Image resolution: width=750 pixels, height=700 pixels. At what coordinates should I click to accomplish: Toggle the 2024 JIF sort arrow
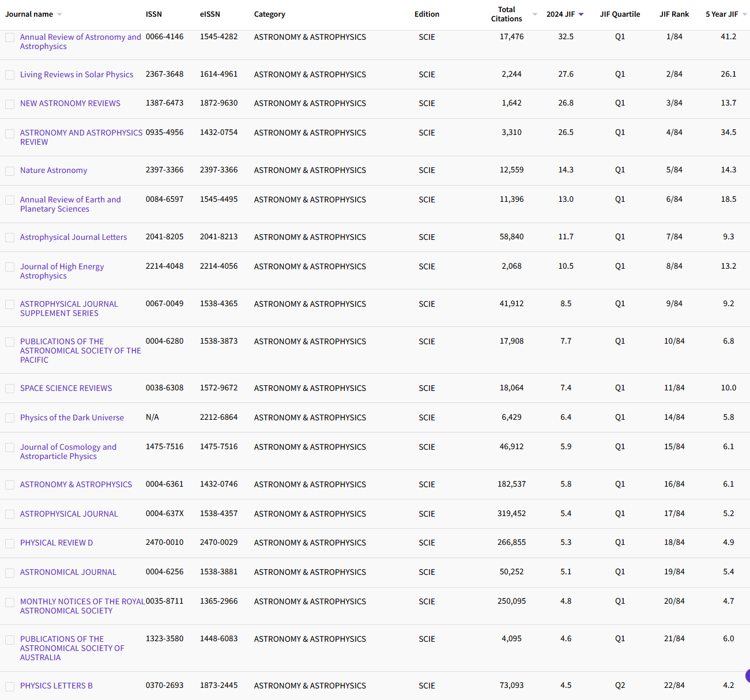coord(581,14)
